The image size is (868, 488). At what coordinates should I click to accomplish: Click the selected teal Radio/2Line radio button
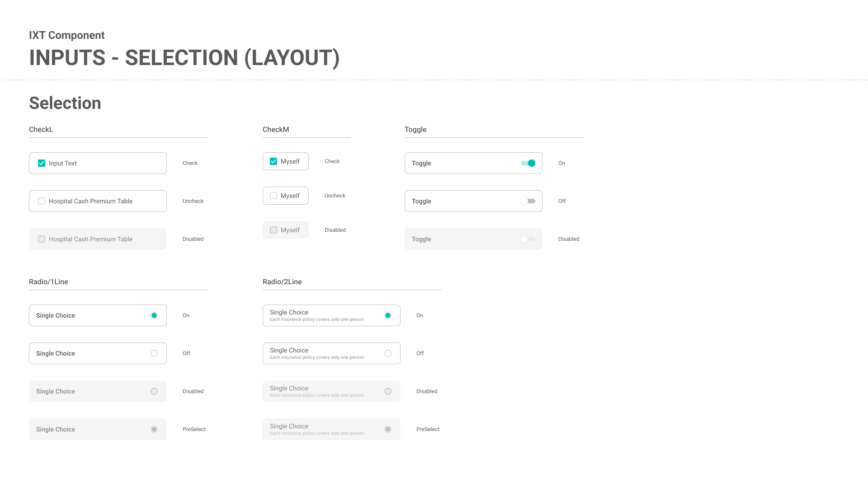pos(388,315)
